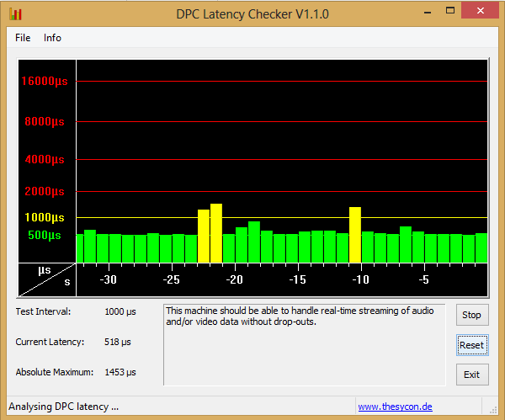Image resolution: width=505 pixels, height=420 pixels.
Task: Click the yellow bar above -10 seconds
Action: (x=355, y=235)
